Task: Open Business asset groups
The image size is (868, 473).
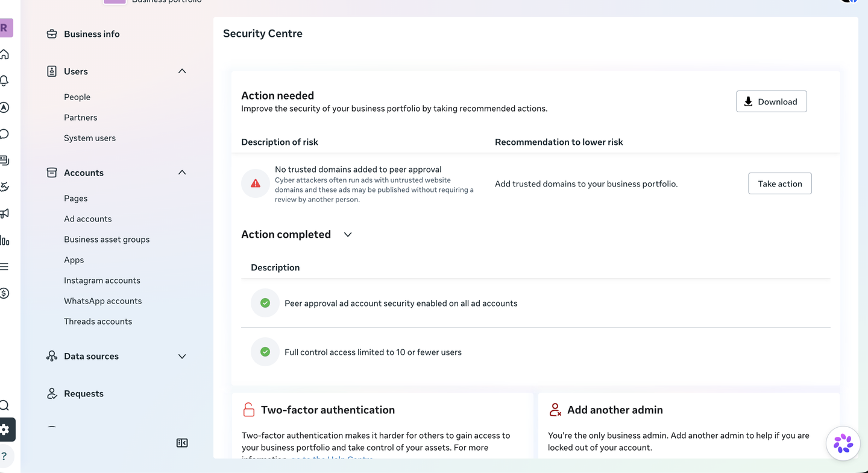Action: pos(107,240)
